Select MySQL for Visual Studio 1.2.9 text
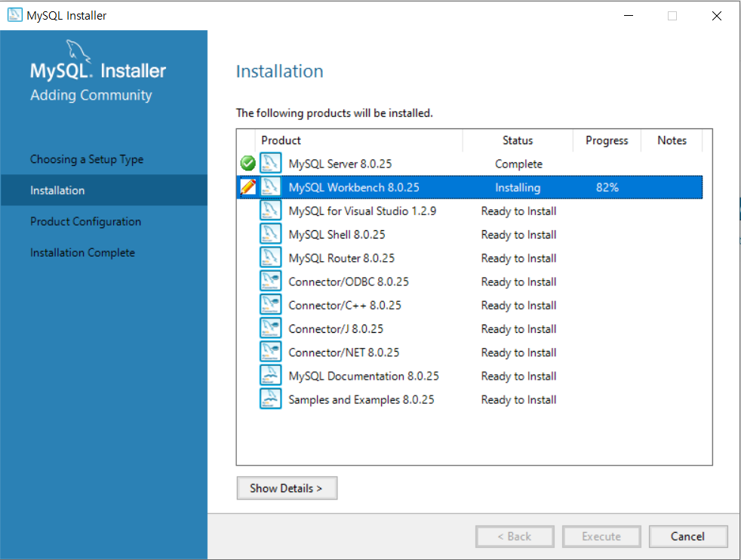 [x=362, y=211]
